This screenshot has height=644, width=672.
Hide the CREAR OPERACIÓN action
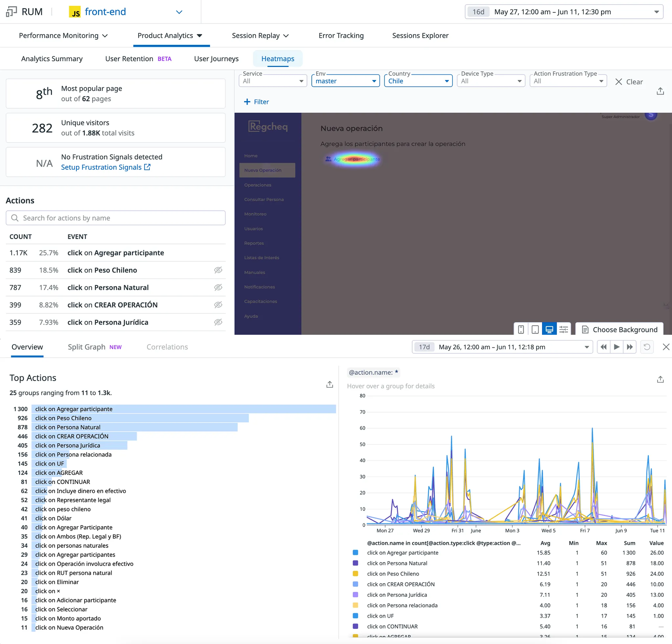coord(218,305)
